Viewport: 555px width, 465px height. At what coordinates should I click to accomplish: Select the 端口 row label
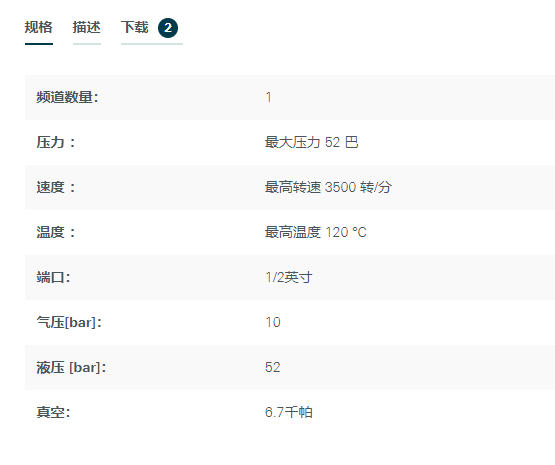53,277
